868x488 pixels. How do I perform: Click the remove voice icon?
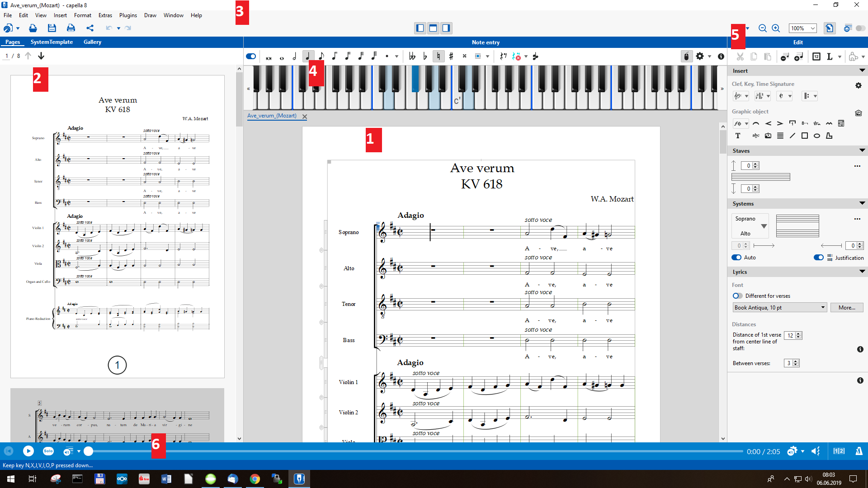[x=785, y=56]
